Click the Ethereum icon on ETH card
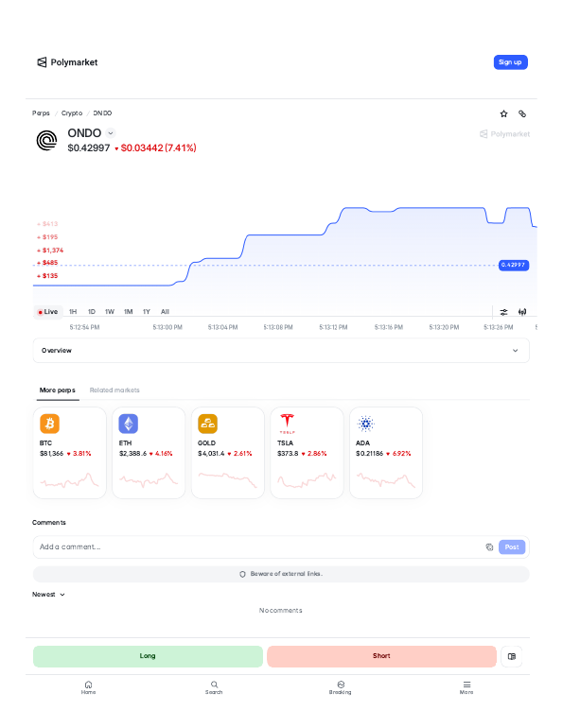The image size is (563, 728). 128,424
